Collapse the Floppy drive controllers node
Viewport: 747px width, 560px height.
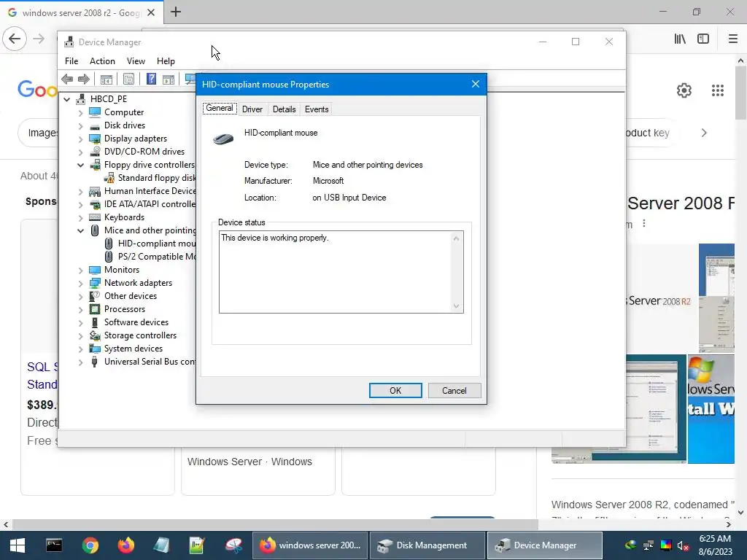tap(80, 166)
